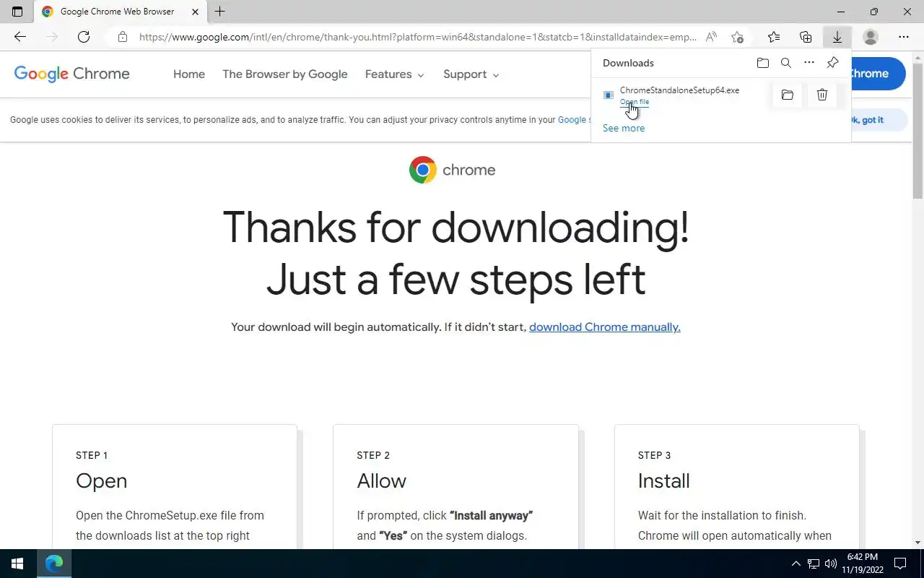
Task: Click the centered chrome logo icon
Action: [423, 170]
